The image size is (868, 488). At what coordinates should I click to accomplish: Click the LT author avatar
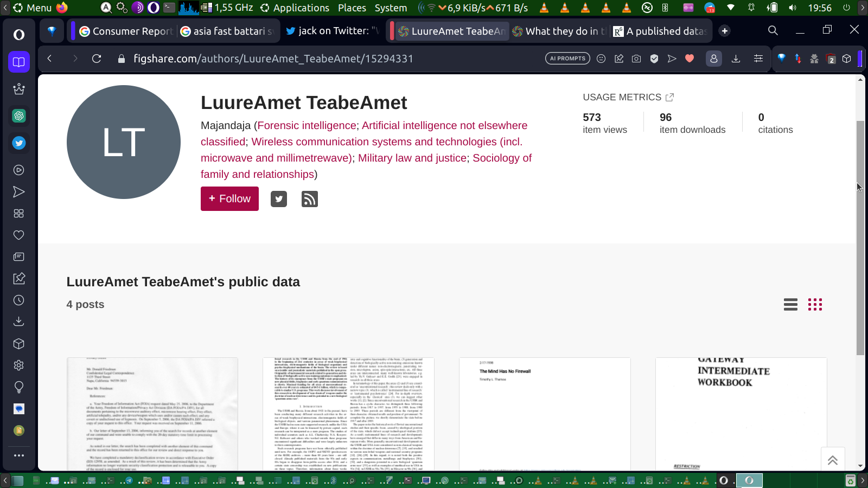tap(124, 142)
